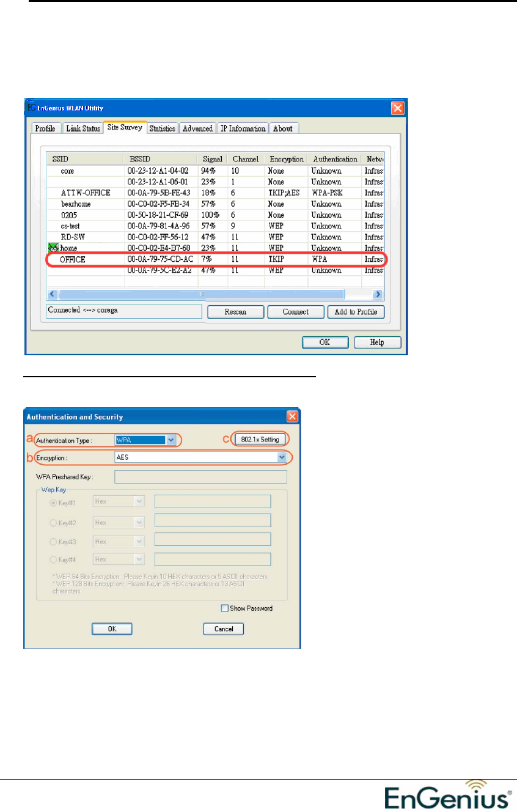The image size is (517, 812).
Task: Select the cs-test network row
Action: pos(216,226)
